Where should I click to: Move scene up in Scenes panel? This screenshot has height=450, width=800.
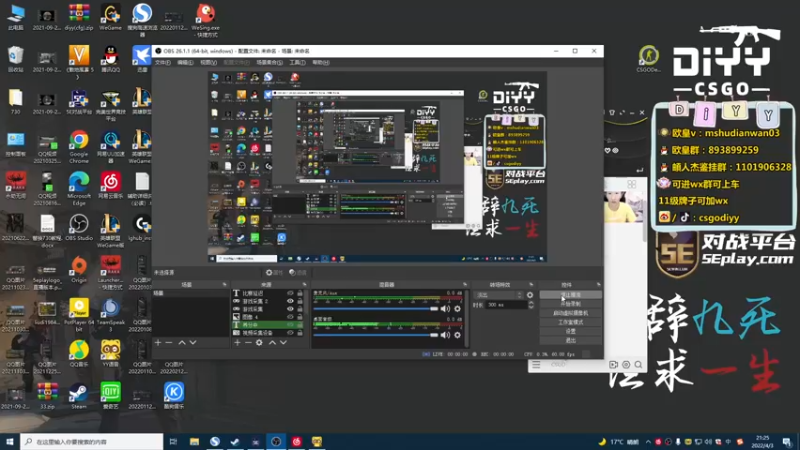(182, 343)
